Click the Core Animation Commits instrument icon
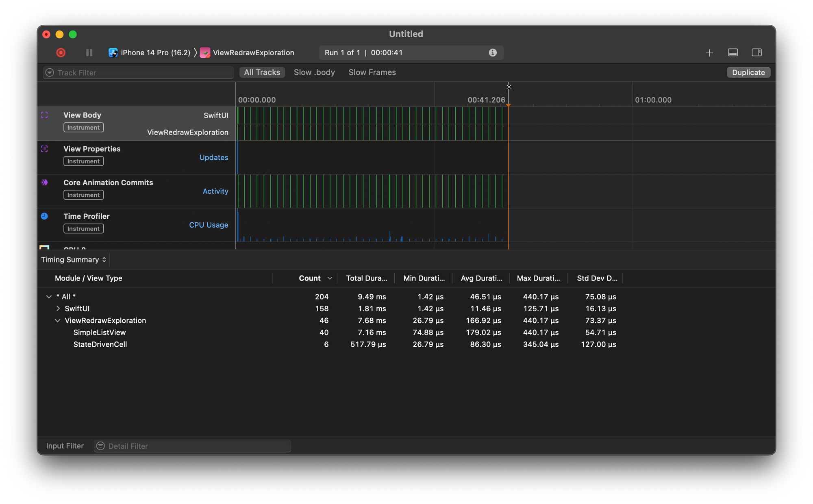Screen dimensions: 813x504 pos(45,182)
